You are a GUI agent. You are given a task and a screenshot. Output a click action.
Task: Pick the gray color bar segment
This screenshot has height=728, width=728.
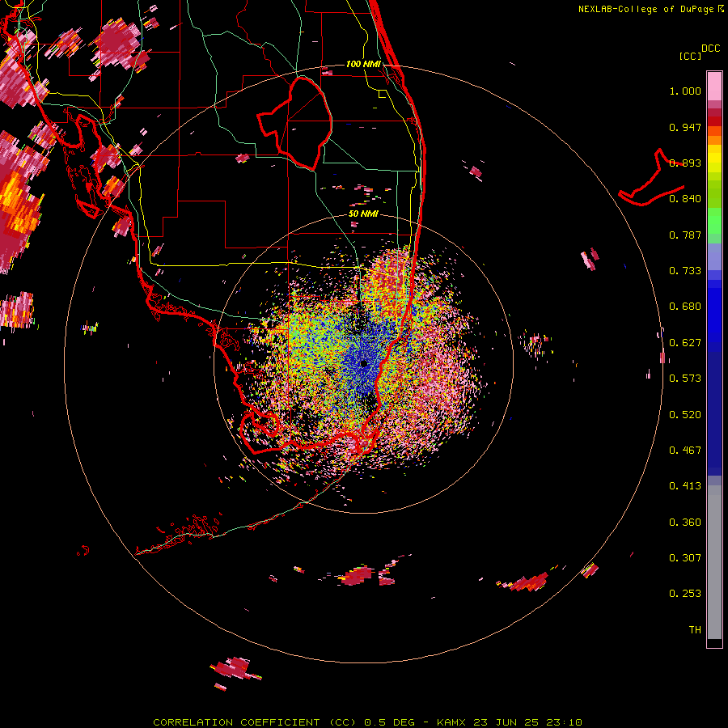pos(714,562)
